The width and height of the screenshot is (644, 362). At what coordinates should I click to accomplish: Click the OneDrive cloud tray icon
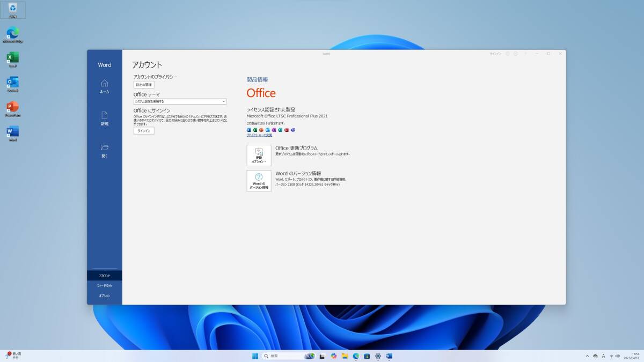click(595, 356)
